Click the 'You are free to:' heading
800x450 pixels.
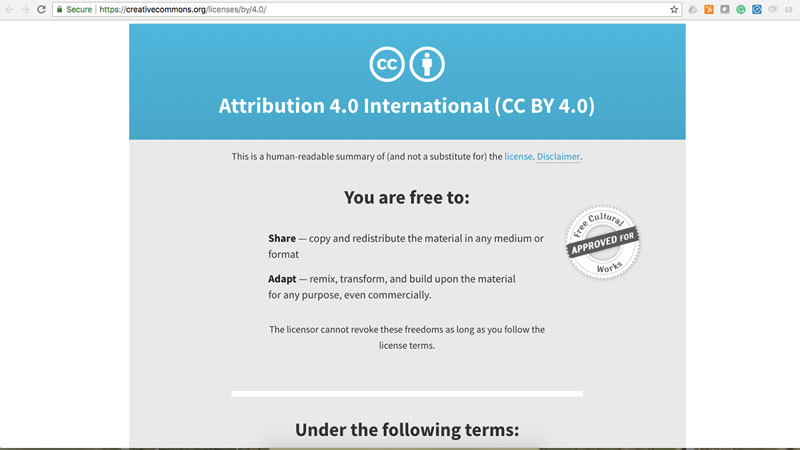407,197
